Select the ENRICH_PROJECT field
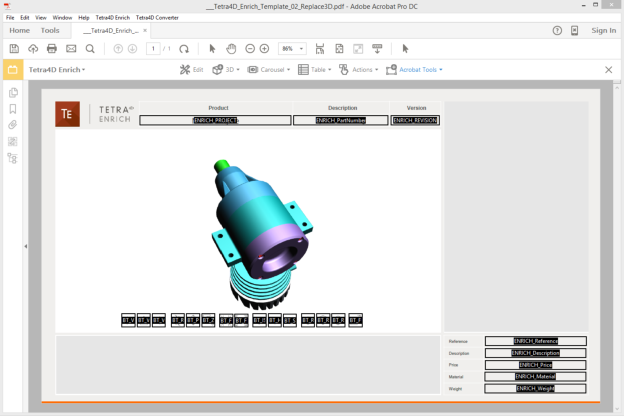The image size is (624, 416). tap(215, 120)
